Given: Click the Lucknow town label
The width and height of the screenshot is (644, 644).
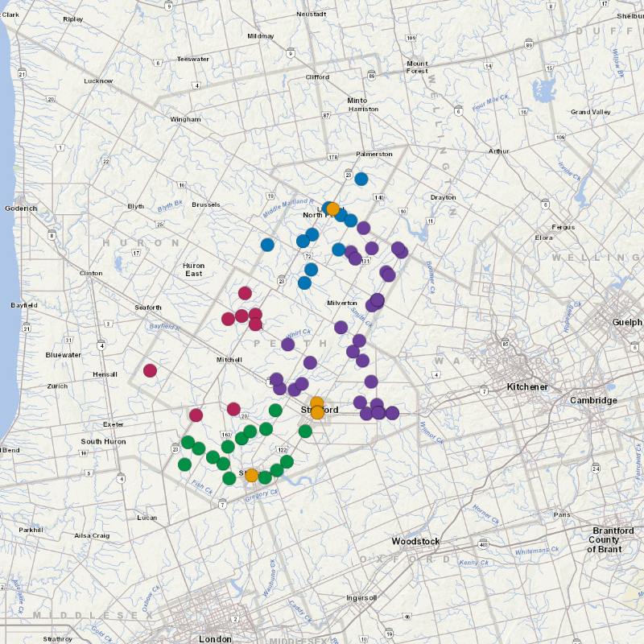Looking at the screenshot, I should coord(98,81).
